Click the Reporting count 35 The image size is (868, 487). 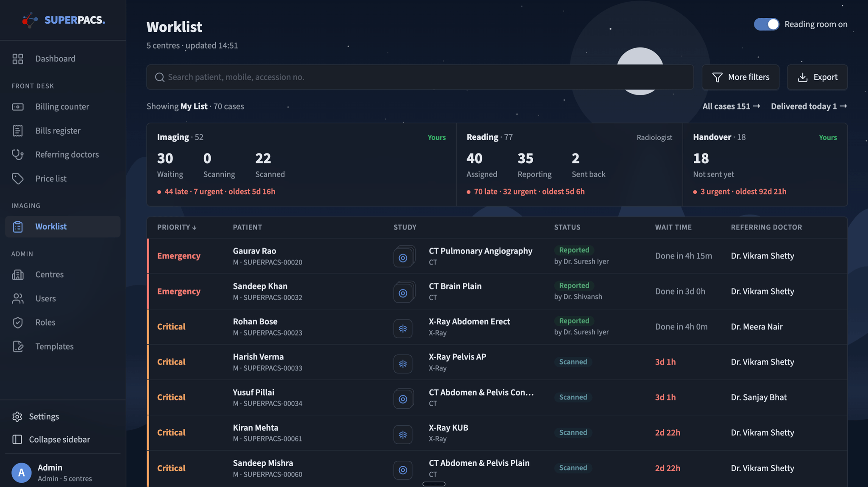click(525, 159)
